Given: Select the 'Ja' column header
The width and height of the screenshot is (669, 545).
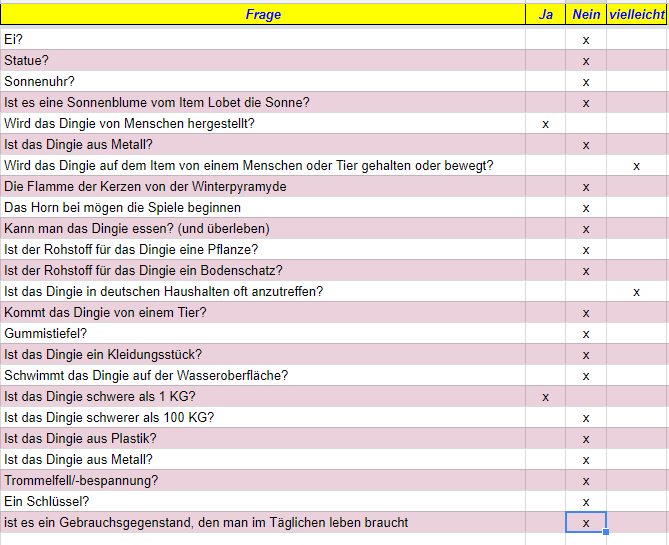Looking at the screenshot, I should [x=545, y=15].
